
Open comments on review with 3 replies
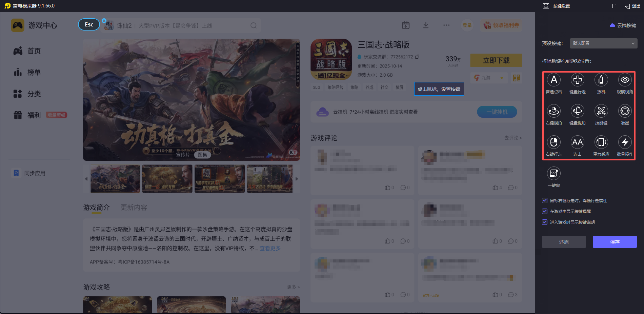(511, 295)
